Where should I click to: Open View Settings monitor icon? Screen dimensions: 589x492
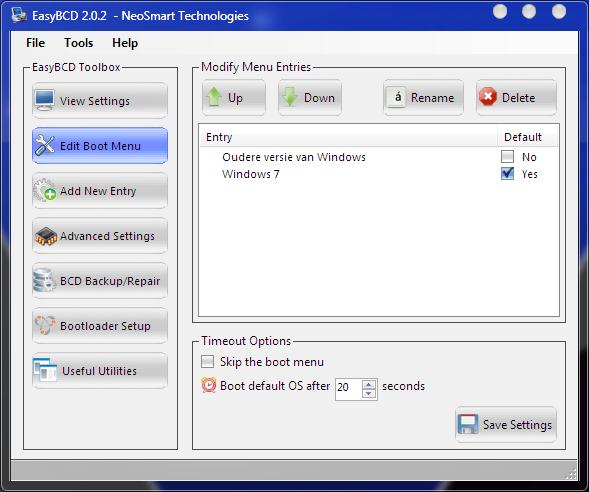45,100
